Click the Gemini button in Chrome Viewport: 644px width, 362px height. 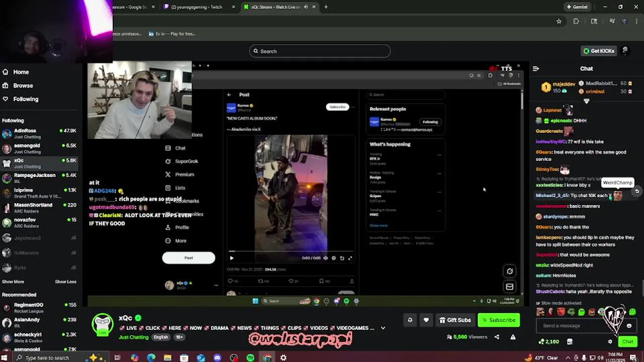577,7
